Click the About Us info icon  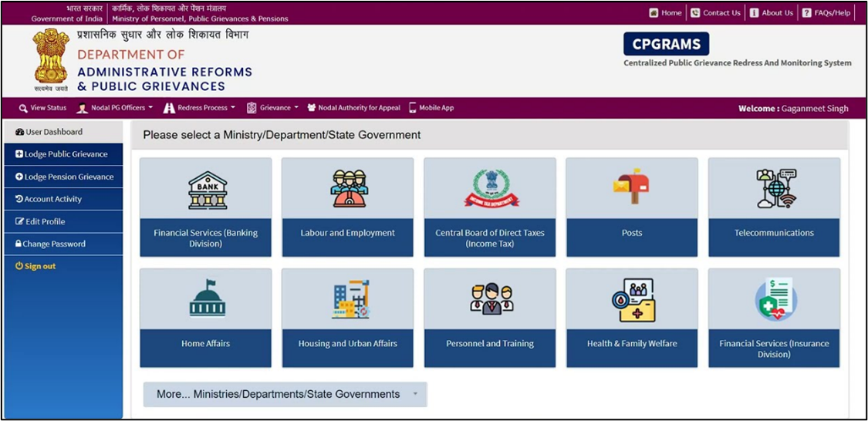tap(754, 13)
